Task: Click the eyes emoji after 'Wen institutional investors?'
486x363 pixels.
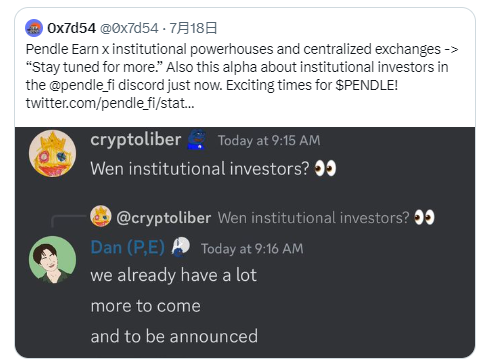Action: click(325, 168)
